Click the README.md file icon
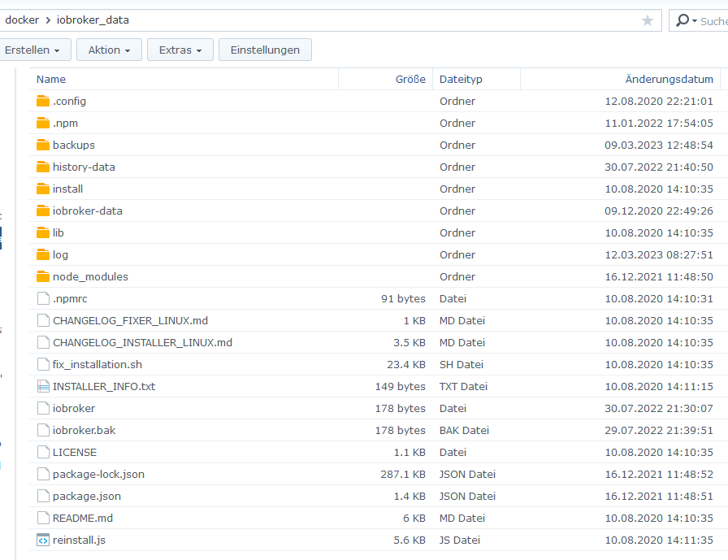This screenshot has height=560, width=728. tap(43, 519)
